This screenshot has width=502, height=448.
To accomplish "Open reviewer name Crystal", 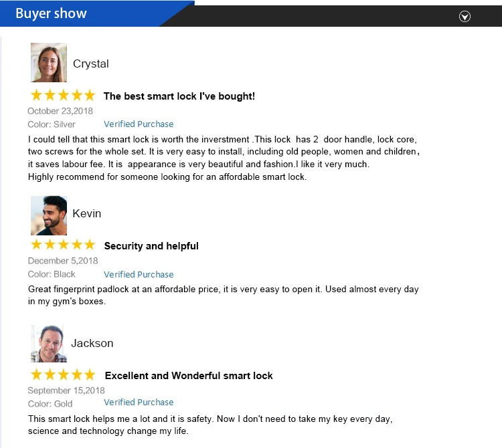I will (90, 64).
